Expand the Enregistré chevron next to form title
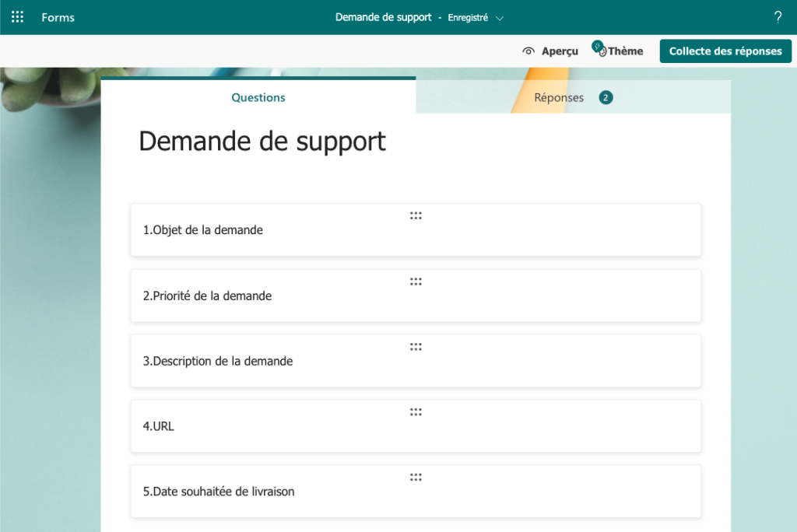Viewport: 797px width, 532px height. 500,18
